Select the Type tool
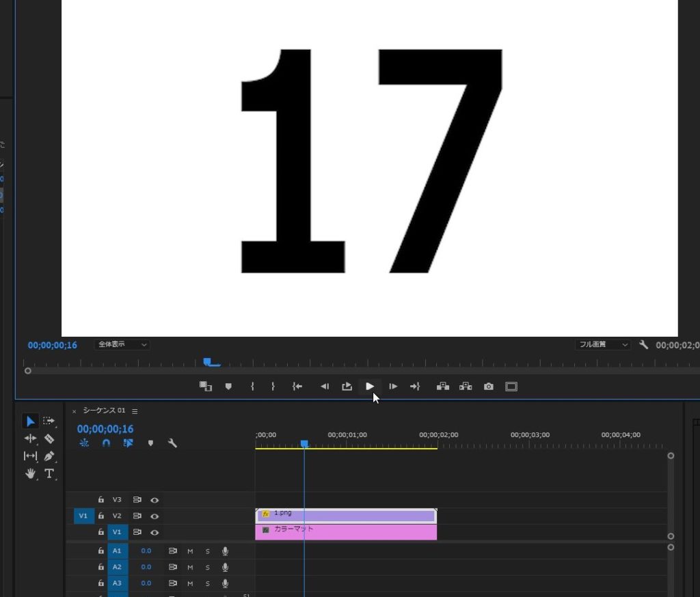 (x=49, y=473)
